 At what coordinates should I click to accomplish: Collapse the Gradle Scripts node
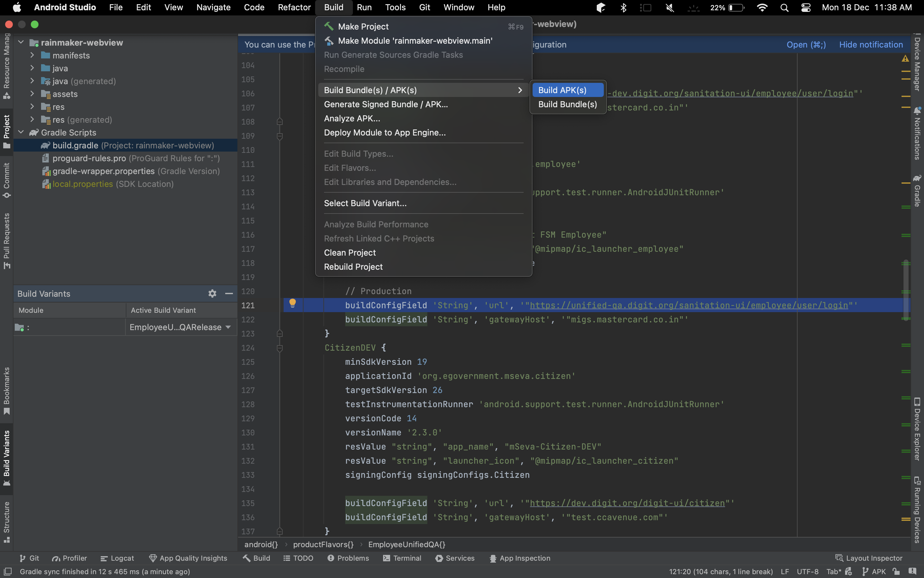pyautogui.click(x=21, y=132)
